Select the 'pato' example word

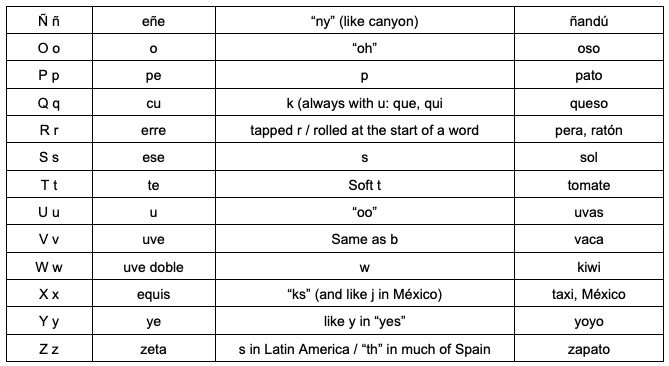click(589, 76)
